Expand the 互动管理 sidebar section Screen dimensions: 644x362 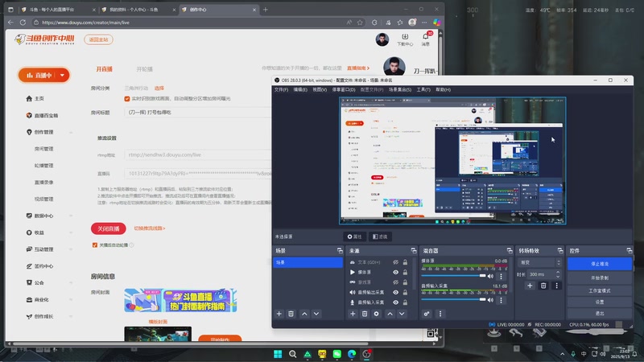click(x=71, y=249)
